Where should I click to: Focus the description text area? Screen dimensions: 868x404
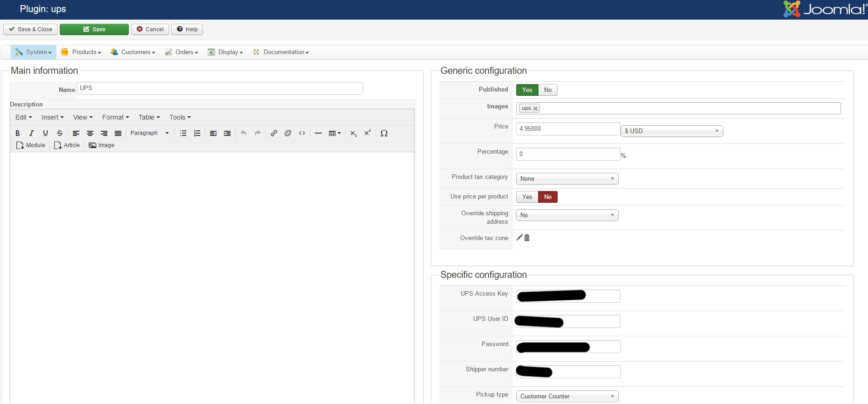[x=212, y=278]
